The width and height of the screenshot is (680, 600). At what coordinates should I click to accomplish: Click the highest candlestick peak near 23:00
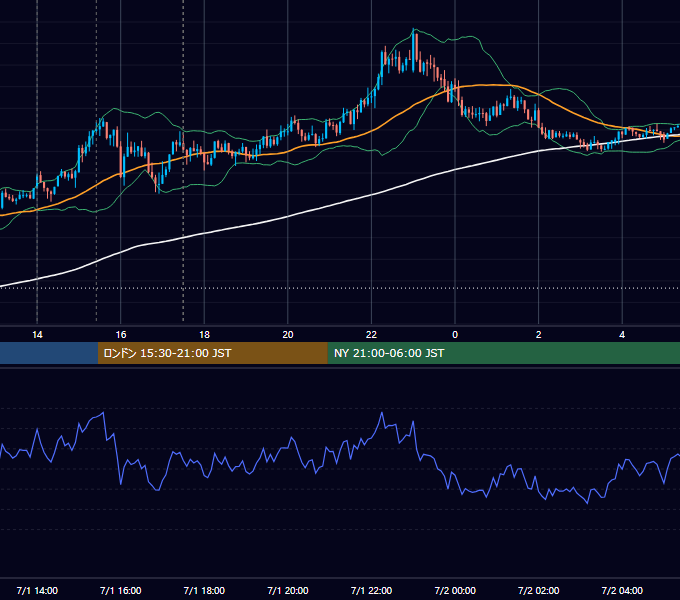(415, 48)
